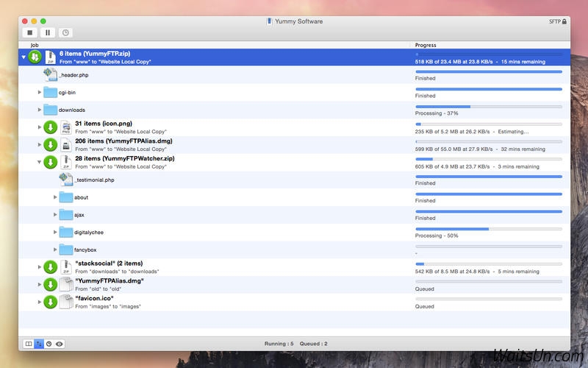The image size is (588, 368).
Task: Click the green download icon for favicon.ico
Action: (x=50, y=302)
